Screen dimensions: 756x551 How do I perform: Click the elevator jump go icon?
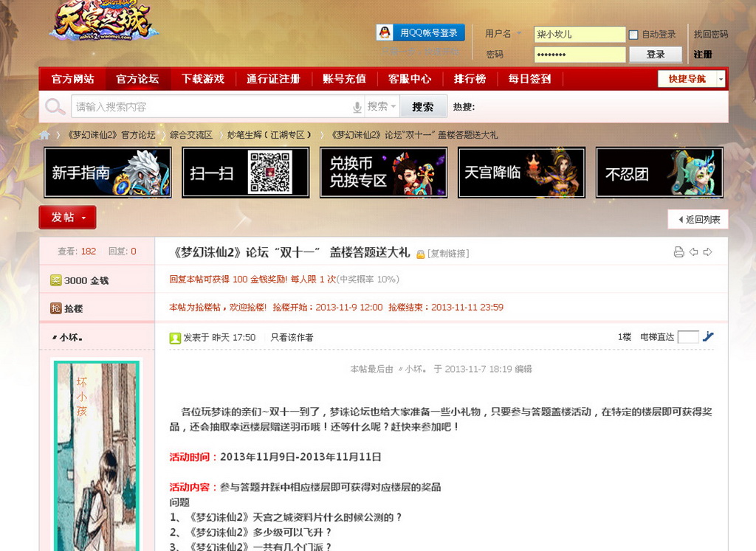pyautogui.click(x=708, y=336)
